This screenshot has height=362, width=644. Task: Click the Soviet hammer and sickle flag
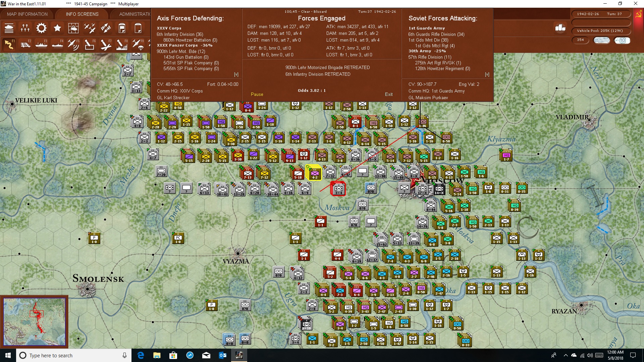tap(638, 15)
